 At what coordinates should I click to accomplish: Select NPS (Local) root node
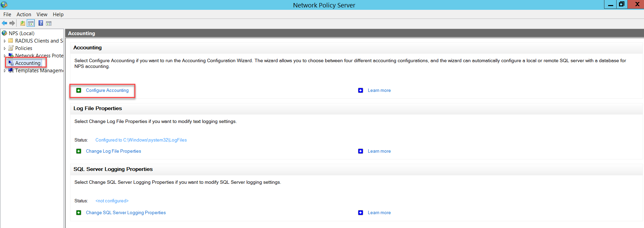pos(22,33)
